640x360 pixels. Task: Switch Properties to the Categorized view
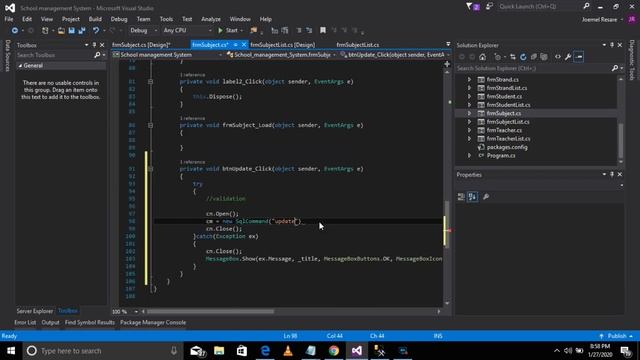coord(461,197)
